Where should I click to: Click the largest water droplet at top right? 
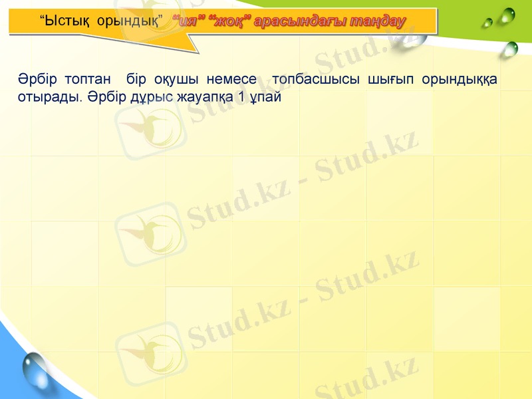click(507, 15)
